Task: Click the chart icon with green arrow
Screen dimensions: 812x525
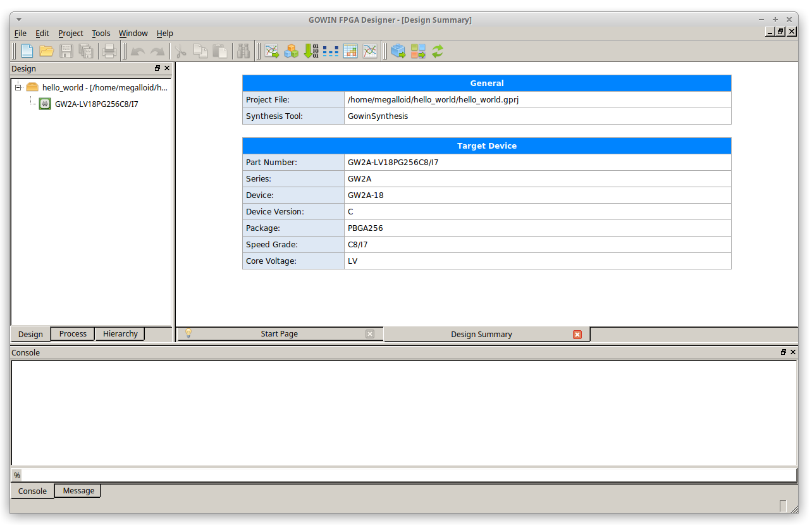Action: pos(272,51)
